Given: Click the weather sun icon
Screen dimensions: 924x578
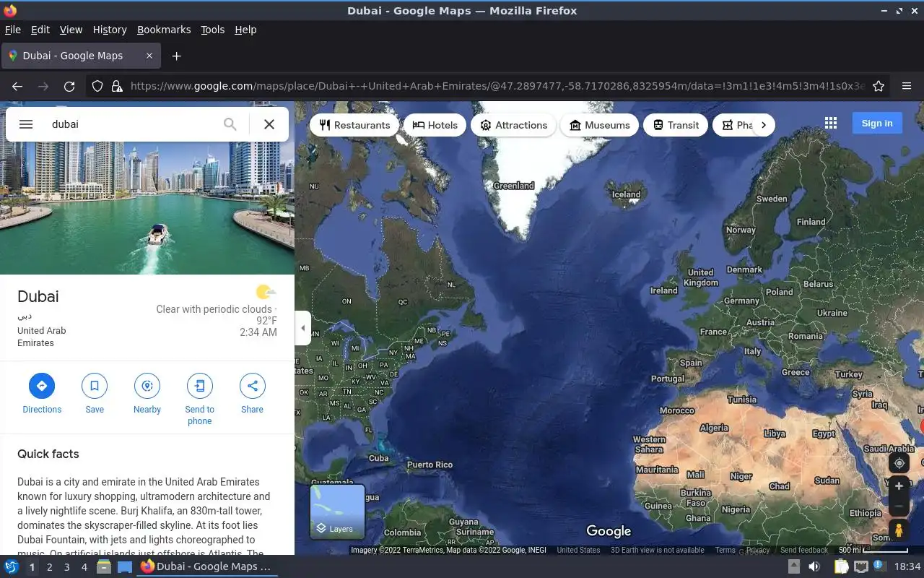Looking at the screenshot, I should click(x=266, y=292).
